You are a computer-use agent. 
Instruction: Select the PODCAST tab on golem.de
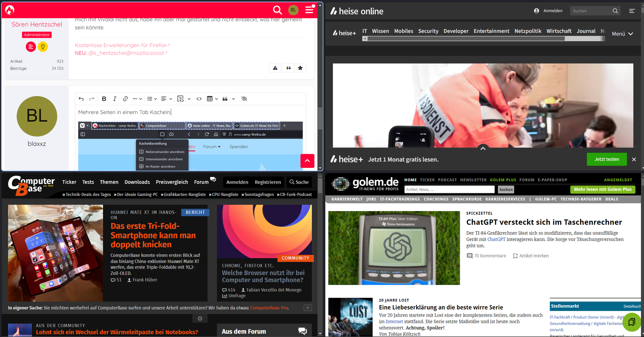(447, 180)
